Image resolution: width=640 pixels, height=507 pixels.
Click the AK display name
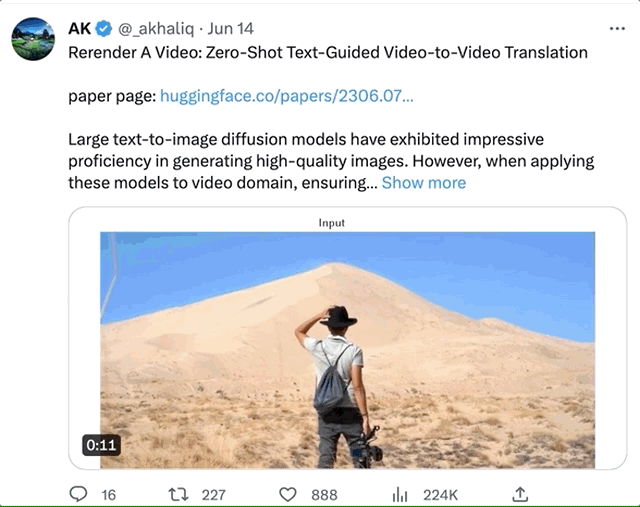[80, 29]
